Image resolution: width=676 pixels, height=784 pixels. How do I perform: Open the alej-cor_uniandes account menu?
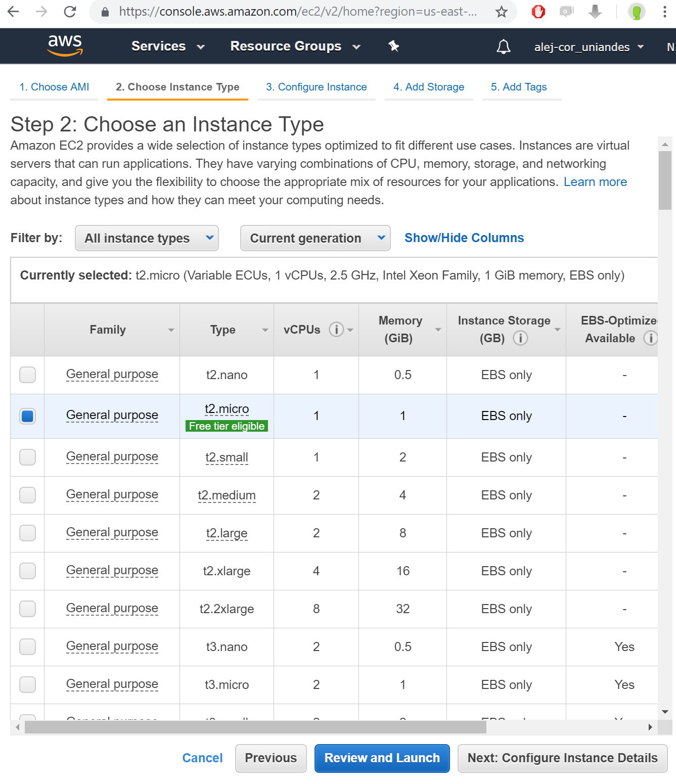point(589,47)
